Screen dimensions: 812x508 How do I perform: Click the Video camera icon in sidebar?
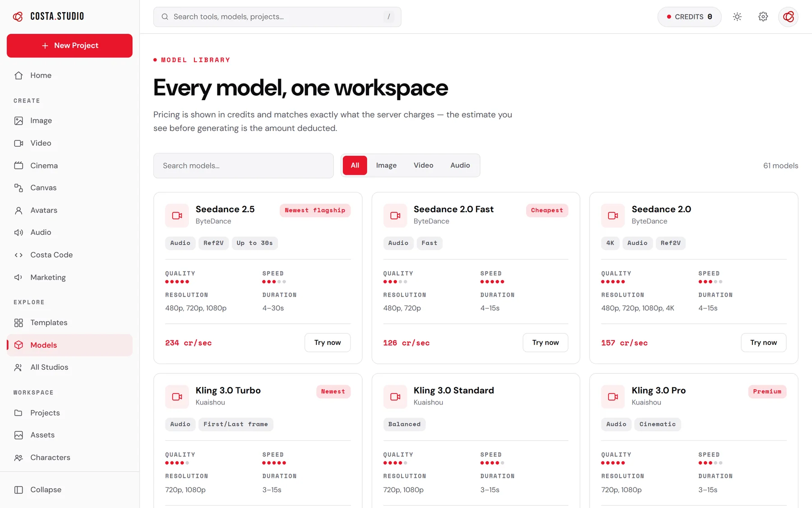[x=18, y=143]
